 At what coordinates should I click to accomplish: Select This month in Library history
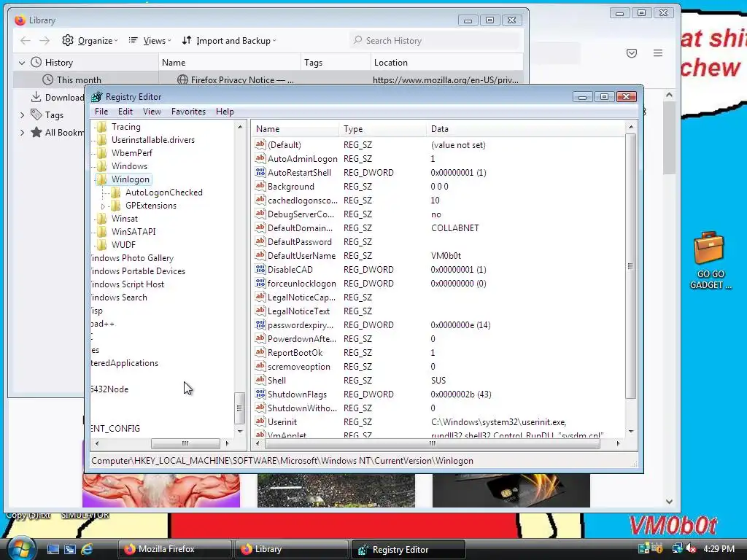point(79,80)
